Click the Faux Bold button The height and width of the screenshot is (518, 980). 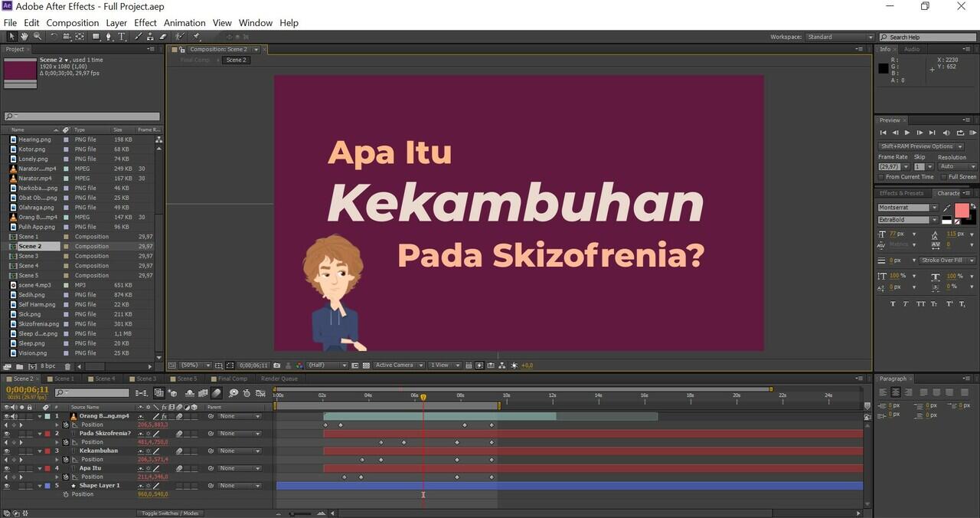pyautogui.click(x=893, y=303)
